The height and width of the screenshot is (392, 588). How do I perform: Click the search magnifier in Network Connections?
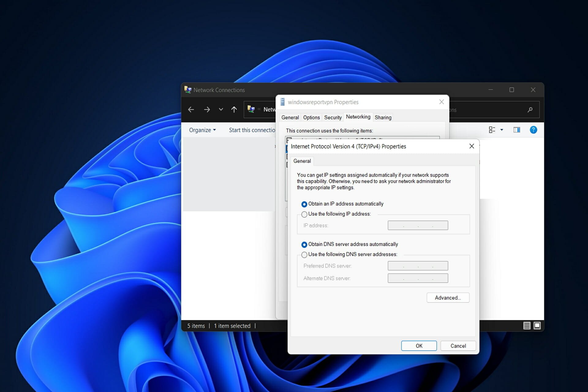pos(530,110)
